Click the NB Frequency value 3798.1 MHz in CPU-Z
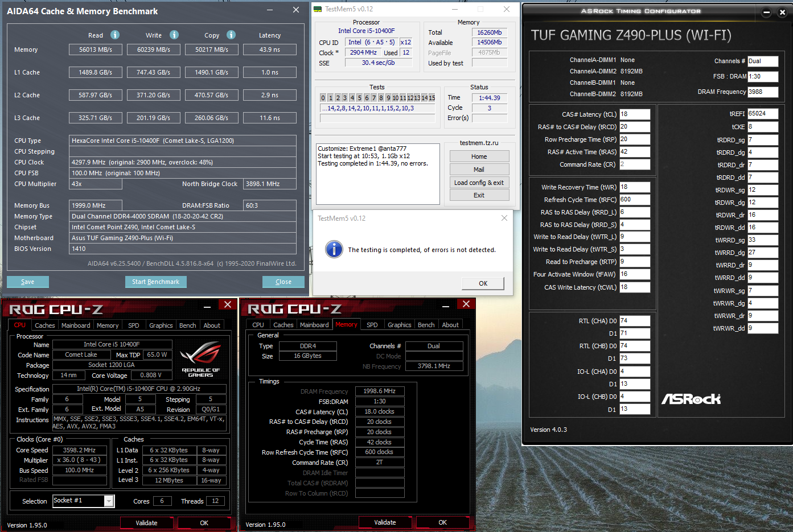This screenshot has width=793, height=532. pos(434,366)
